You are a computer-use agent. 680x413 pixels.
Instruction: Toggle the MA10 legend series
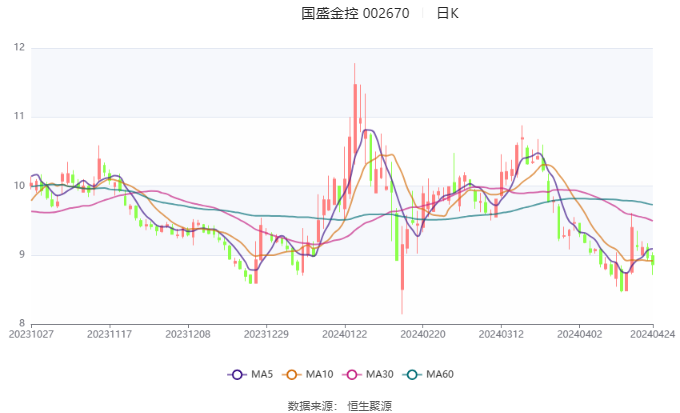point(308,374)
